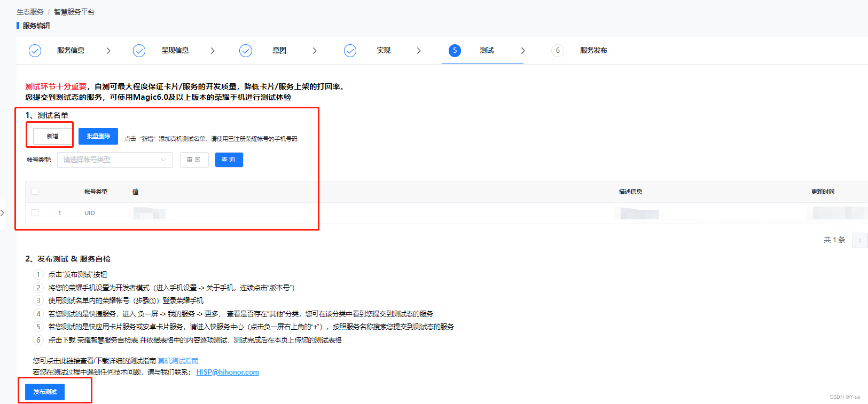Click the 智慧服务平台 breadcrumb
The width and height of the screenshot is (868, 404).
[74, 12]
